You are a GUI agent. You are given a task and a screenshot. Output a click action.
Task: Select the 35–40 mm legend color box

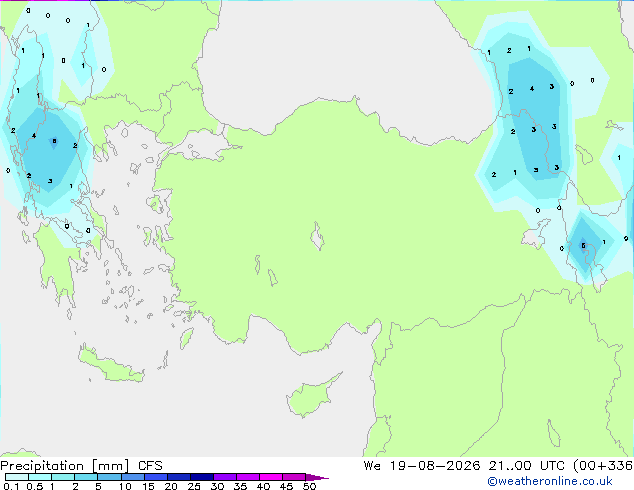248,477
